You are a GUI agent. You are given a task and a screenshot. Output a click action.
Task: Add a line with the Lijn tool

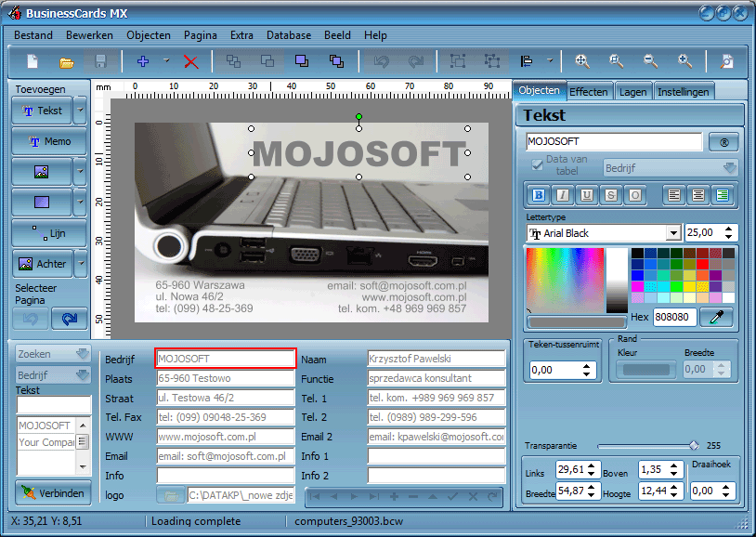pos(49,233)
